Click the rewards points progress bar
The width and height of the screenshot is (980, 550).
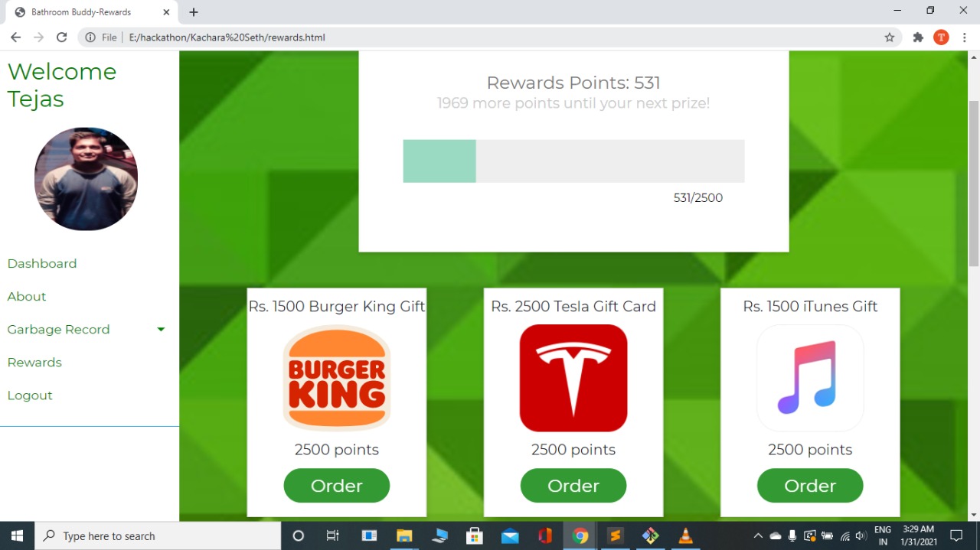(573, 161)
